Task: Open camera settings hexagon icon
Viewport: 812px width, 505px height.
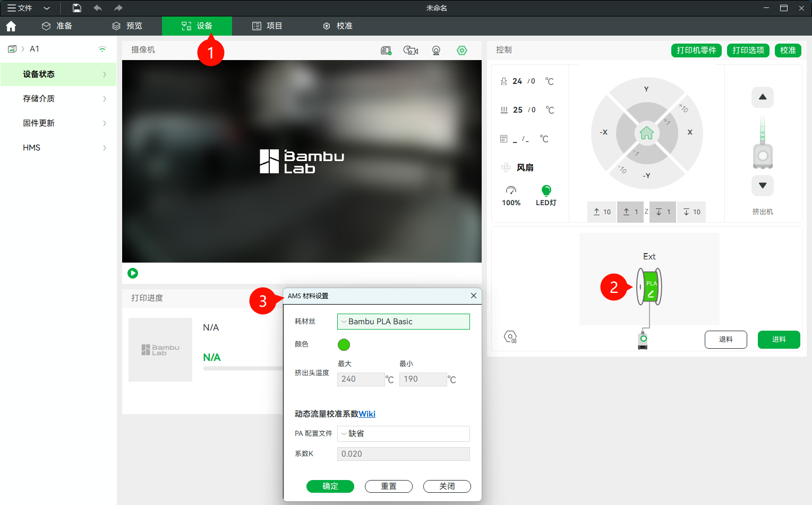Action: tap(462, 50)
